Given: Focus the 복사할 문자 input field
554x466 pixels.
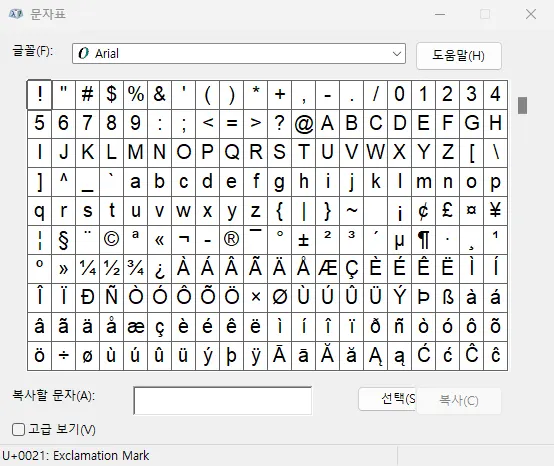Looking at the screenshot, I should [x=223, y=401].
